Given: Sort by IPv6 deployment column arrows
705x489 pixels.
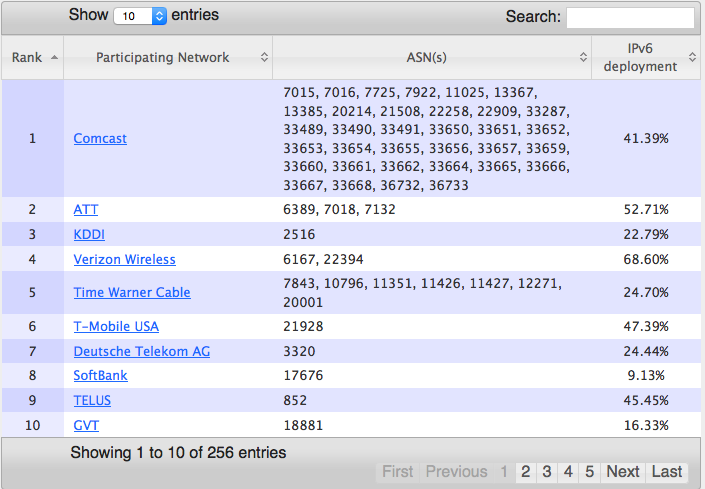Looking at the screenshot, I should pos(692,57).
